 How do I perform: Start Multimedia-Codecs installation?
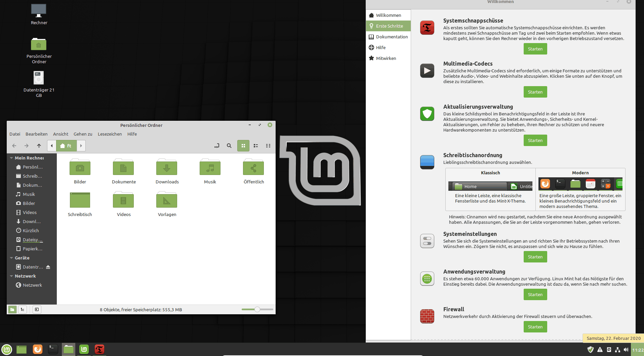point(535,92)
